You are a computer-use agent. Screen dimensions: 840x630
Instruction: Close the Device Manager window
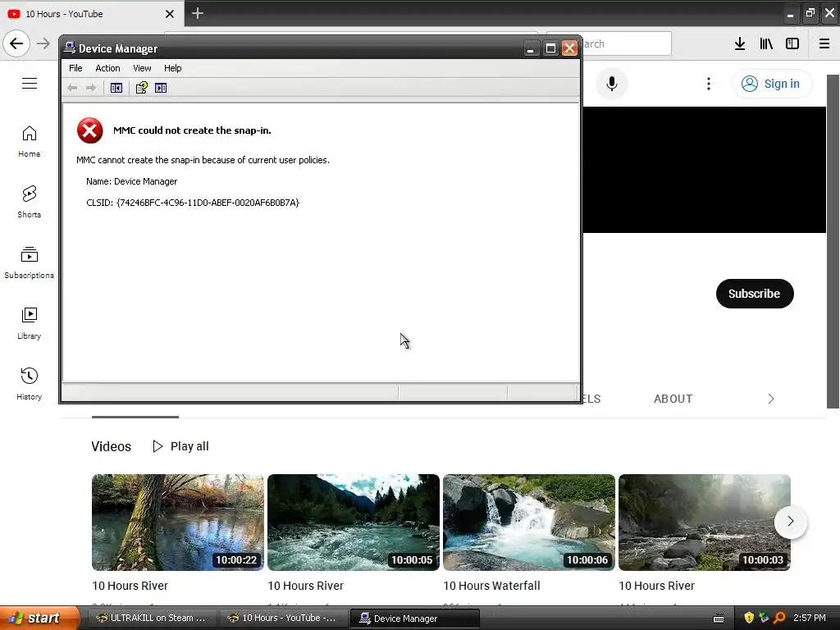[x=569, y=48]
